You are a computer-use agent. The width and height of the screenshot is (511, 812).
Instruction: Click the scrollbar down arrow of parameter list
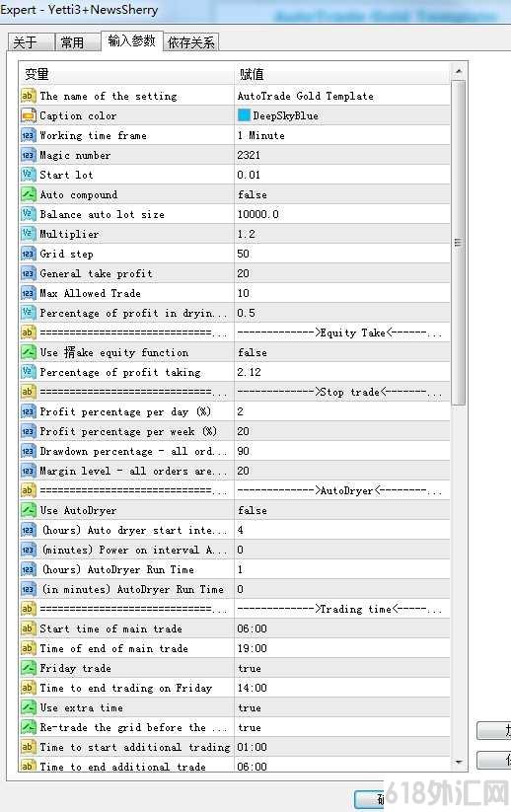(458, 762)
